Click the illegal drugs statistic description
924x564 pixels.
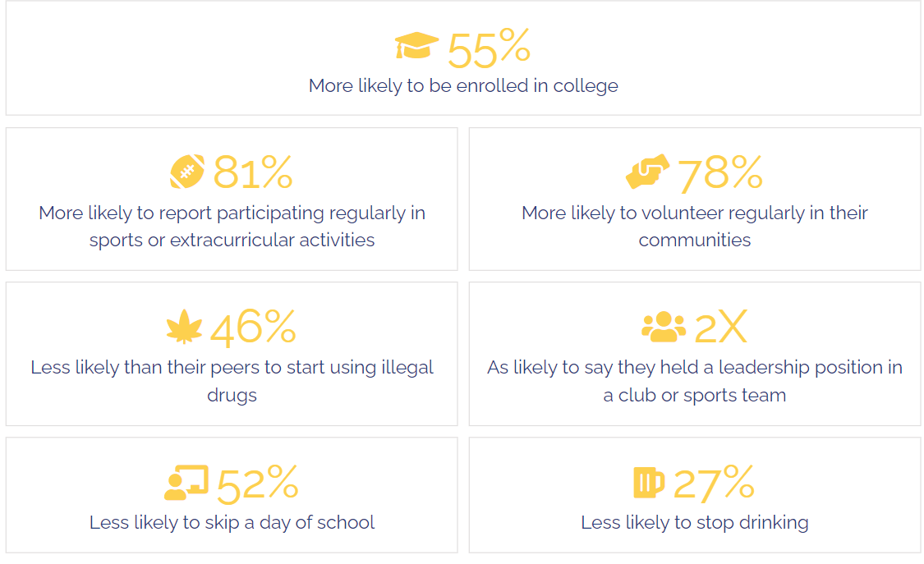(232, 381)
